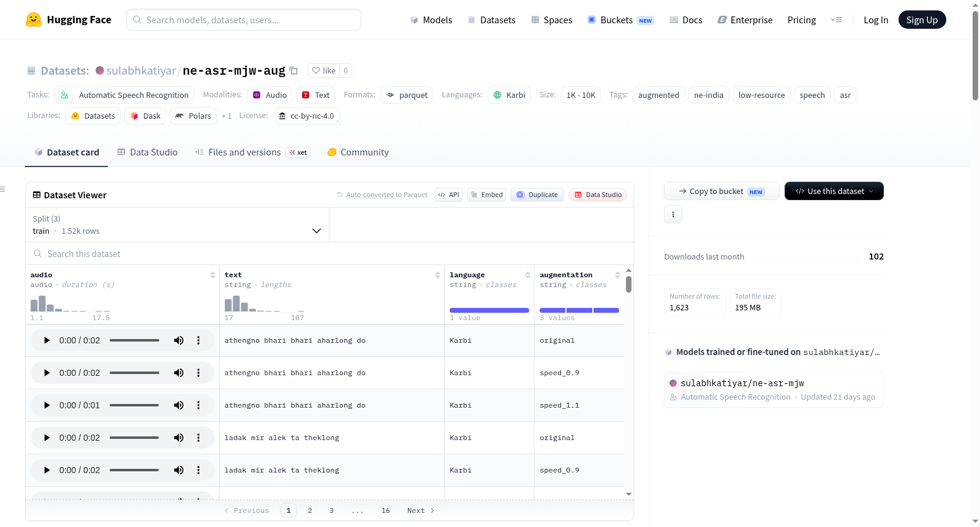
Task: Open Spaces in the top navigation
Action: point(552,20)
